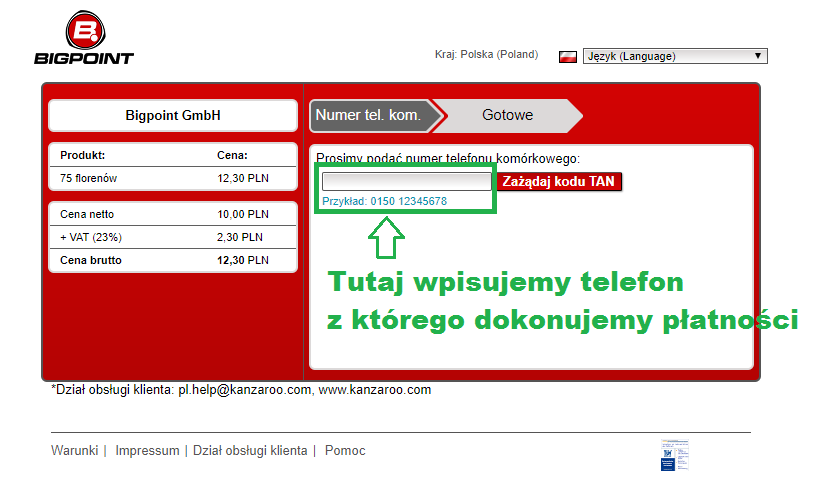Open the Język (Language) dropdown

click(675, 56)
